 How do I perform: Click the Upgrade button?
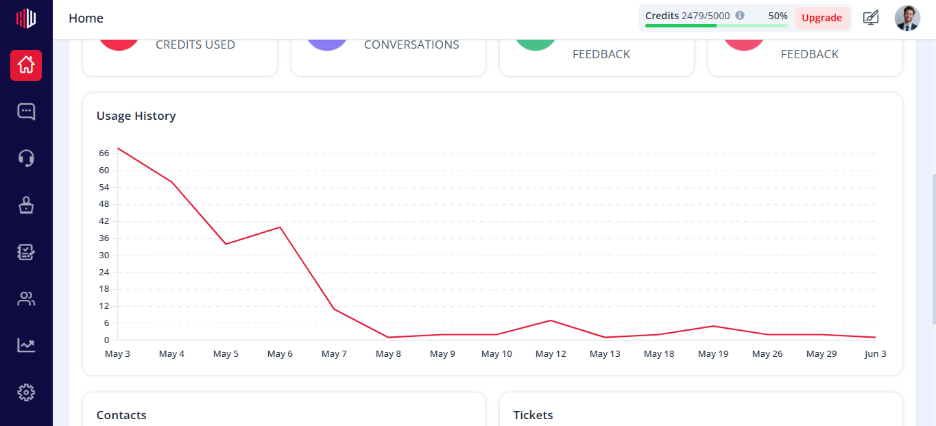click(x=821, y=18)
